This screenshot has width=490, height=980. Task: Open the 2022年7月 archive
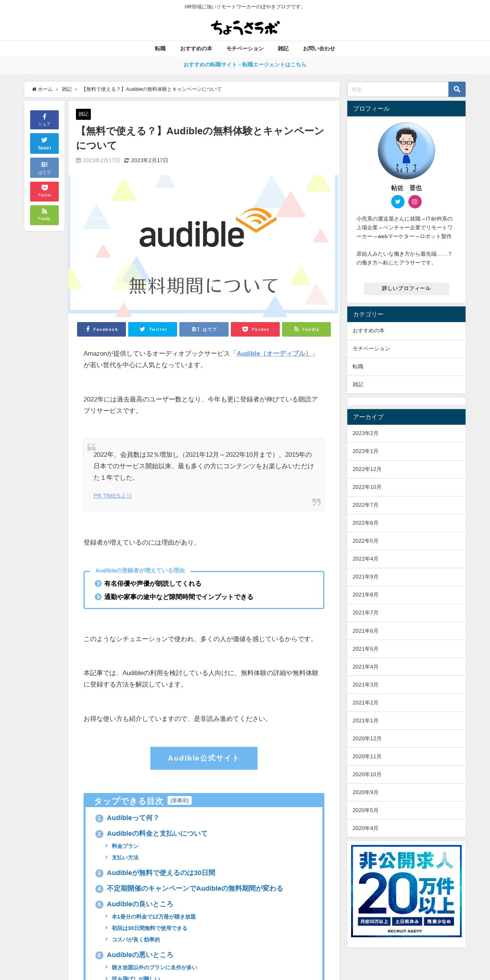point(406,505)
